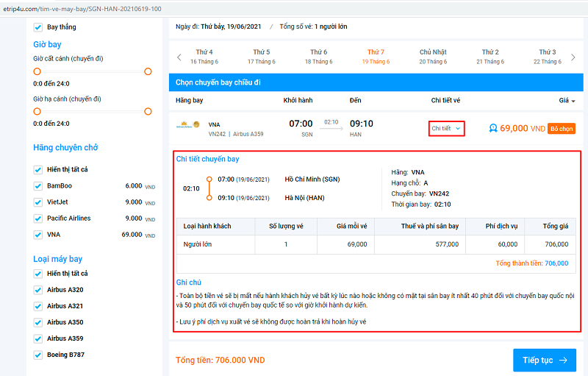Screen dimensions: 588x376
Task: Select the Thứ 3 22 Tháng 6 date tab
Action: 548,57
